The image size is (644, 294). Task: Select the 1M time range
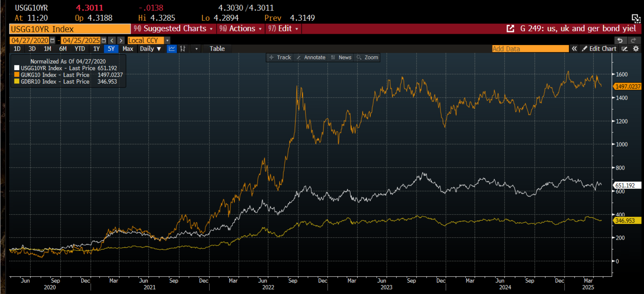pos(48,49)
